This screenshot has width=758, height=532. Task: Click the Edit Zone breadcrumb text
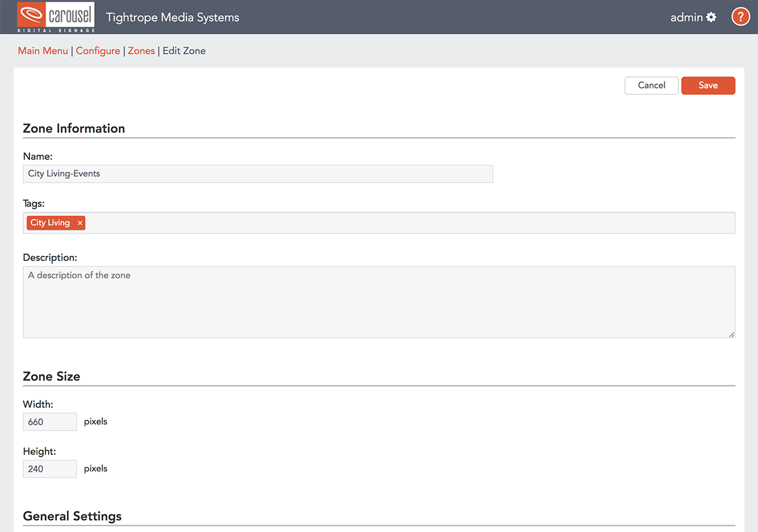[184, 51]
